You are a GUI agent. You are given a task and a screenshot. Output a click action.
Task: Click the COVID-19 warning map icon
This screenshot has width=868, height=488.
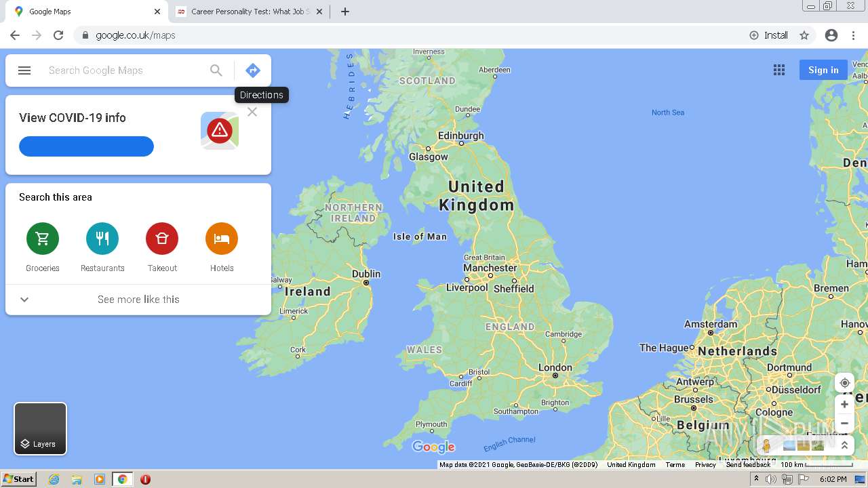click(x=220, y=130)
